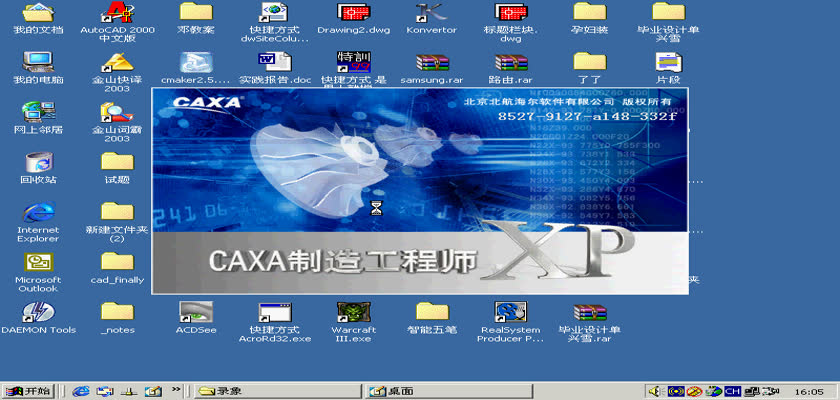Launch Warcraft III.exe shortcut

(x=353, y=321)
